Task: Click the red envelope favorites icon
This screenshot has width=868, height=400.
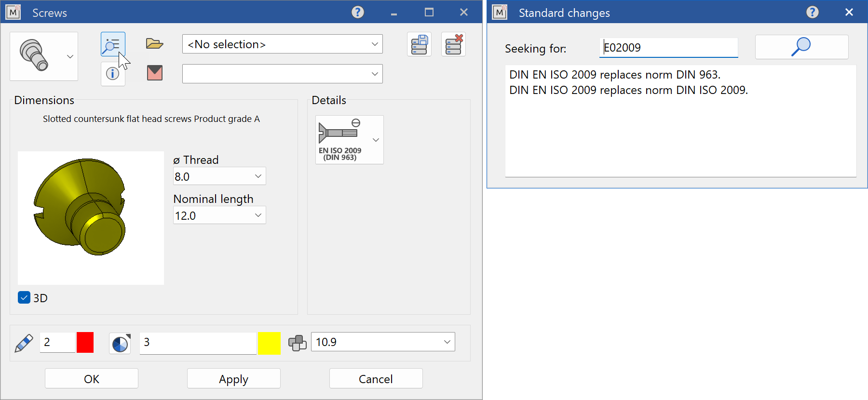Action: click(154, 73)
